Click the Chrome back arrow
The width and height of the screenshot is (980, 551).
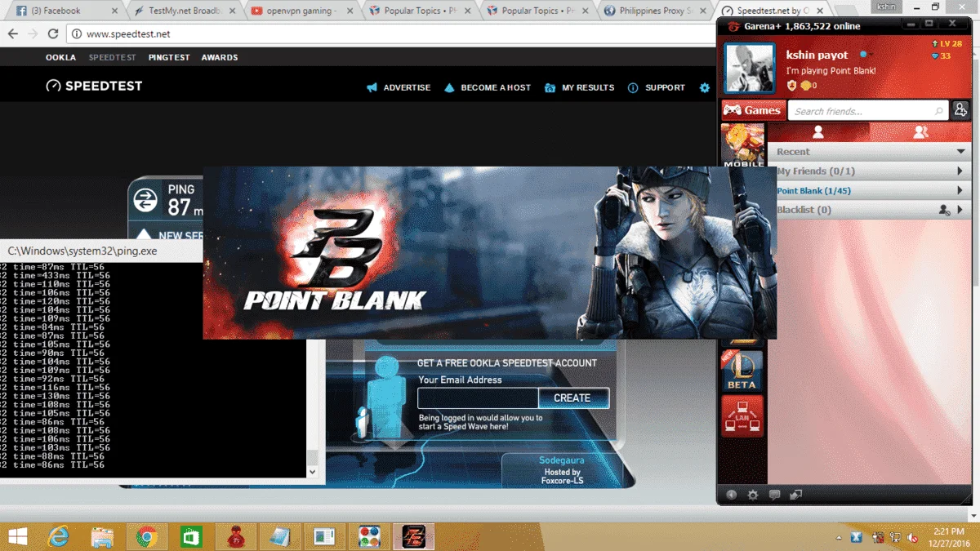[x=12, y=34]
